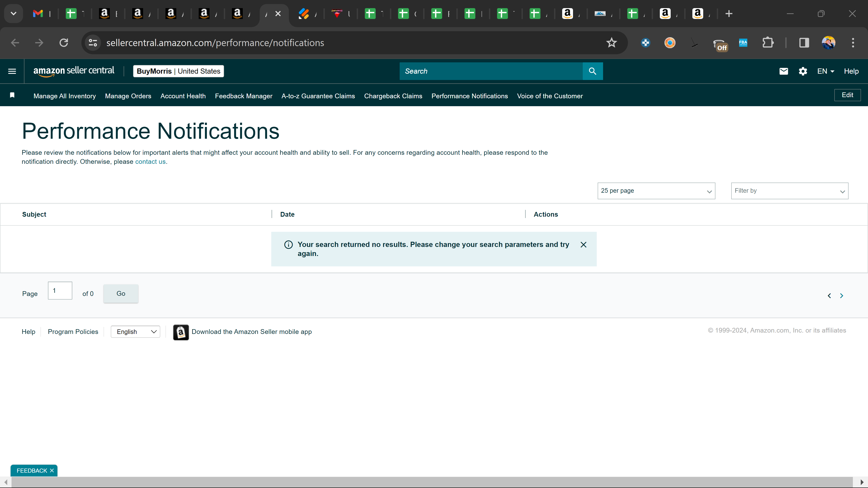Open the settings gear icon
The width and height of the screenshot is (868, 488).
point(803,71)
